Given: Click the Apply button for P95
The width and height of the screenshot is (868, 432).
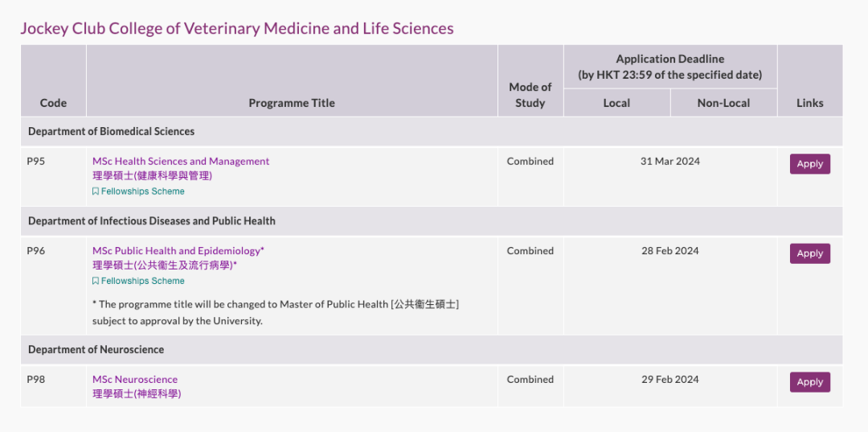Looking at the screenshot, I should click(810, 164).
